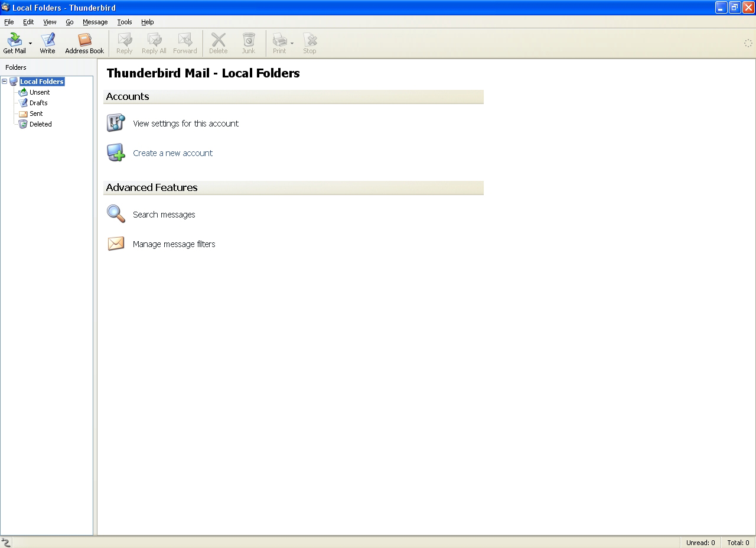Click the Get Mail toolbar icon

(x=14, y=40)
